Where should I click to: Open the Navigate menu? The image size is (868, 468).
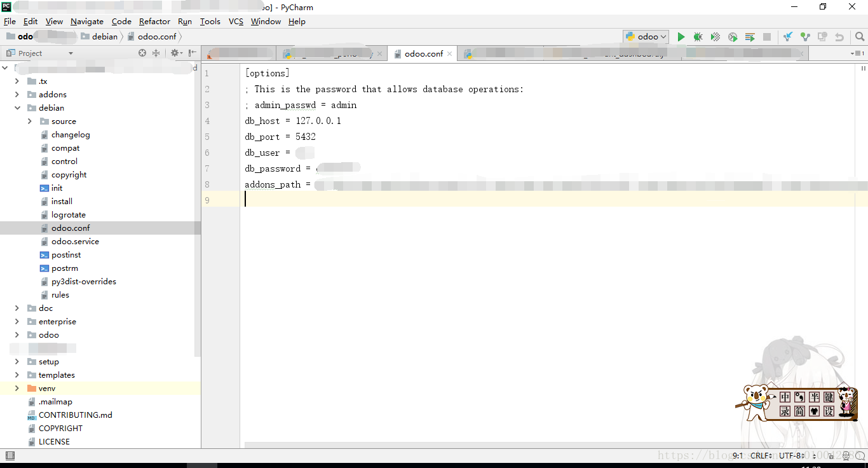click(x=87, y=21)
